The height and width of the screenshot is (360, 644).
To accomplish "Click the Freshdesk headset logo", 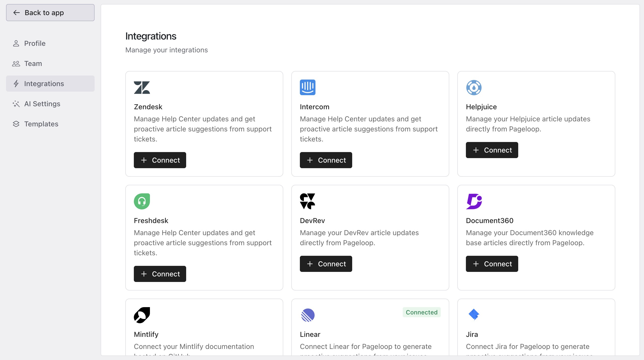I will coord(142,201).
